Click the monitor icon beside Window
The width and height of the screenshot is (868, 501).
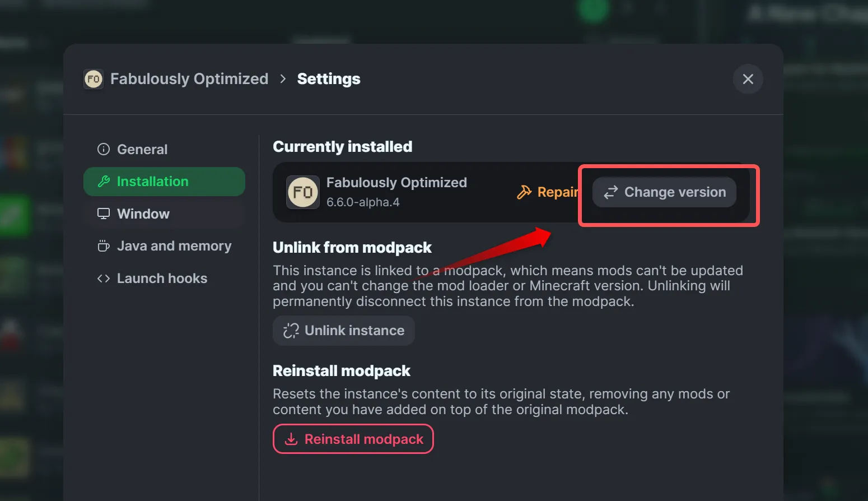tap(104, 214)
